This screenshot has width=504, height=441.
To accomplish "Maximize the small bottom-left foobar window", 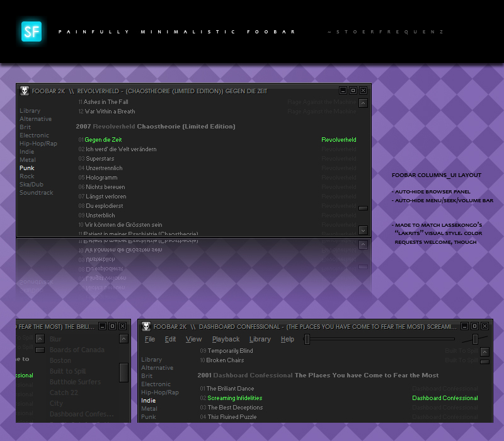I will point(112,326).
